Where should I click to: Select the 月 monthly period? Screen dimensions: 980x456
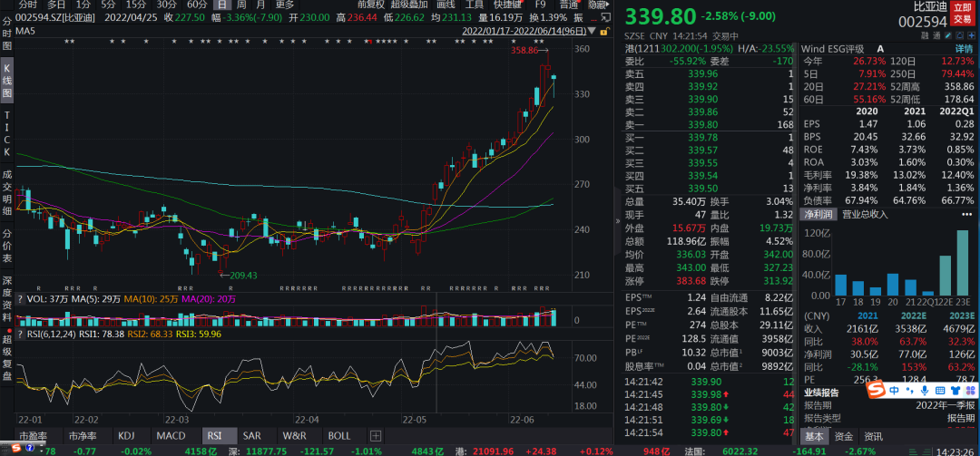coord(260,5)
